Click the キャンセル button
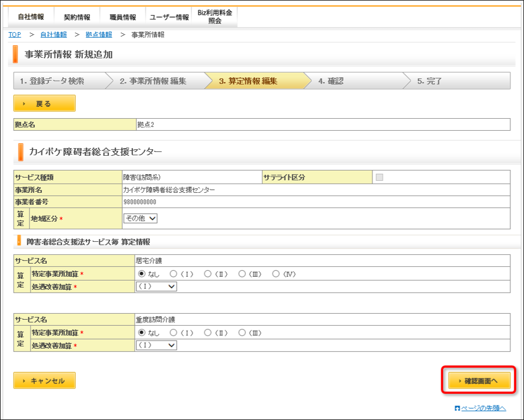 [45, 381]
